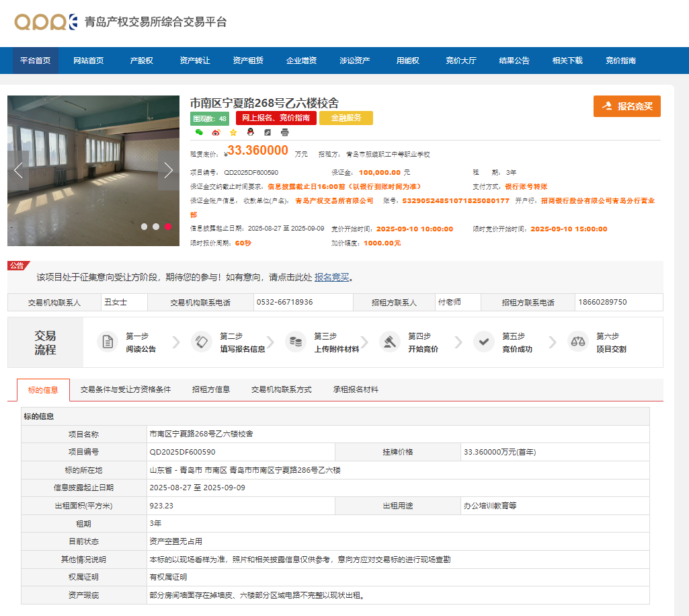Click the red 网上报名、竞价指南 button
The height and width of the screenshot is (616, 689).
276,118
